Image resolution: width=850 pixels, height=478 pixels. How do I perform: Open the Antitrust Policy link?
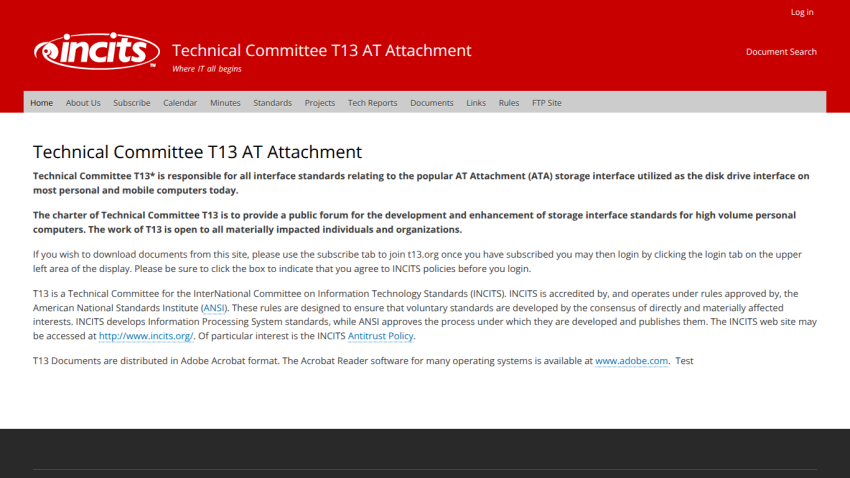(x=381, y=336)
